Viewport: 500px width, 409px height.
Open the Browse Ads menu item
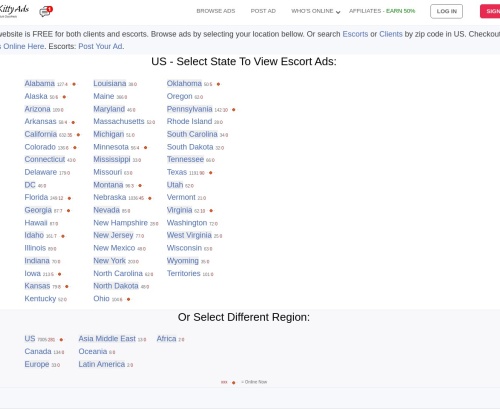(x=216, y=11)
